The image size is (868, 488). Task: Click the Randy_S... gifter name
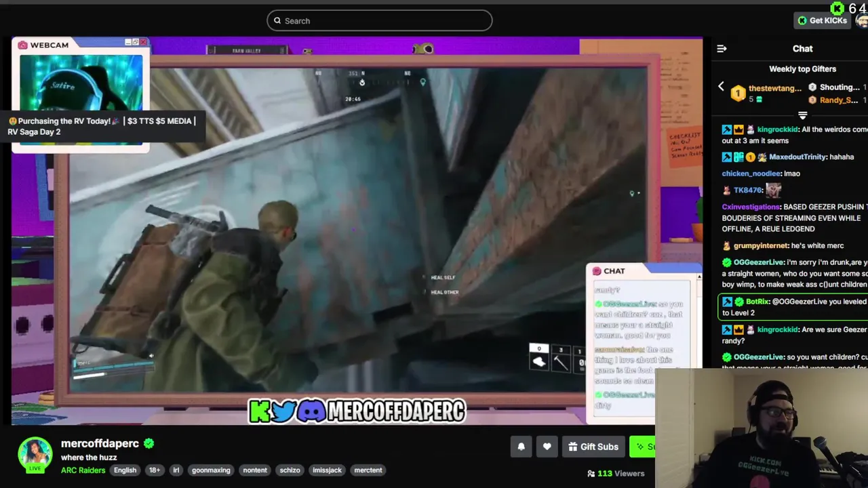click(839, 100)
